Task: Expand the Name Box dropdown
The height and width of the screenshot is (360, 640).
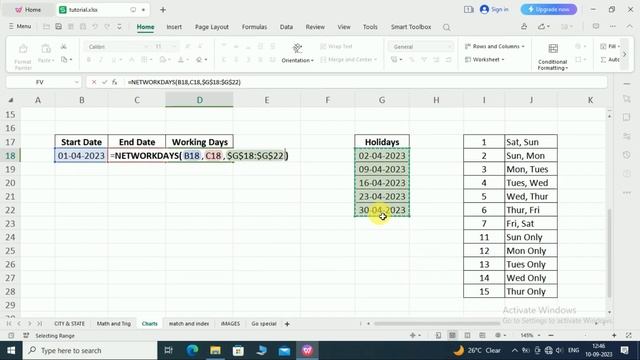Action: [x=76, y=82]
